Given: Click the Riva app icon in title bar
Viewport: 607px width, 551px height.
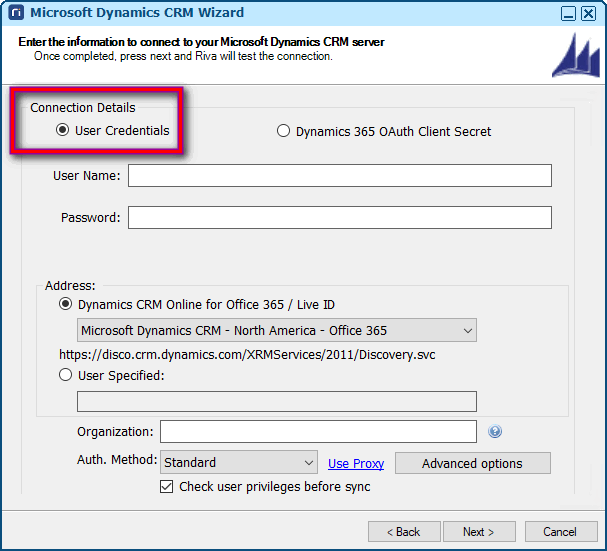Looking at the screenshot, I should [16, 12].
